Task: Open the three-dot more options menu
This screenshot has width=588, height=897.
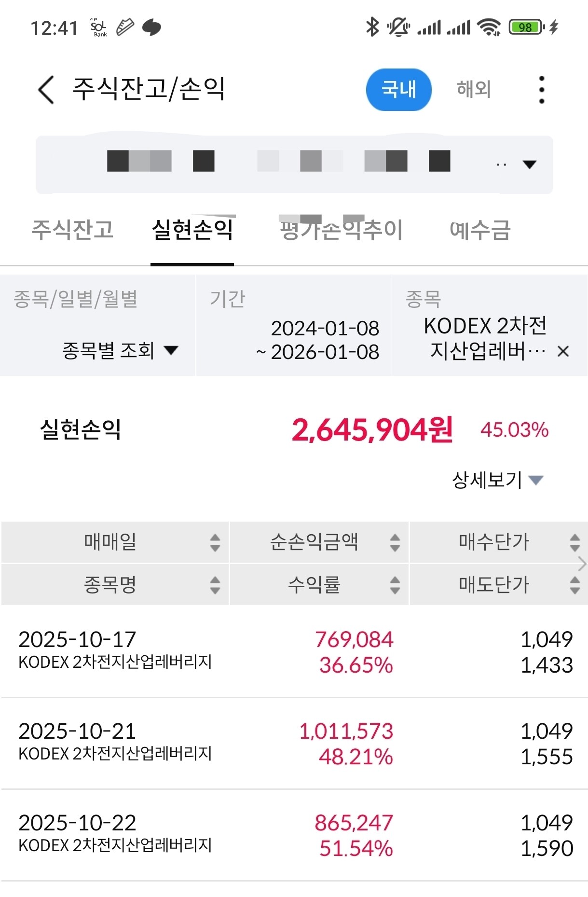Action: click(541, 90)
